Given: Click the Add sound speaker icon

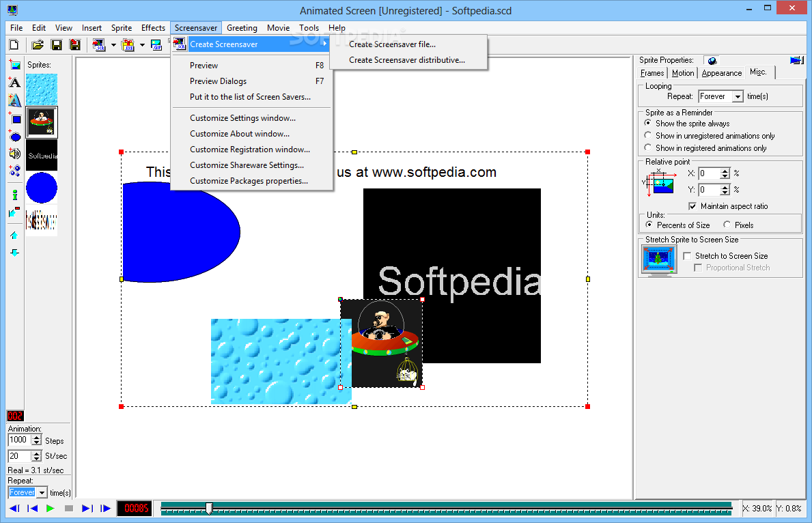Looking at the screenshot, I should [x=14, y=153].
